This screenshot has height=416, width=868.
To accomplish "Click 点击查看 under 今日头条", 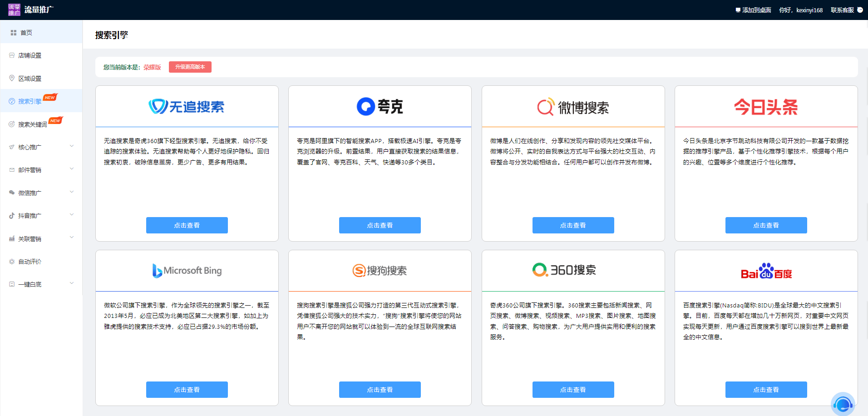I will (766, 225).
